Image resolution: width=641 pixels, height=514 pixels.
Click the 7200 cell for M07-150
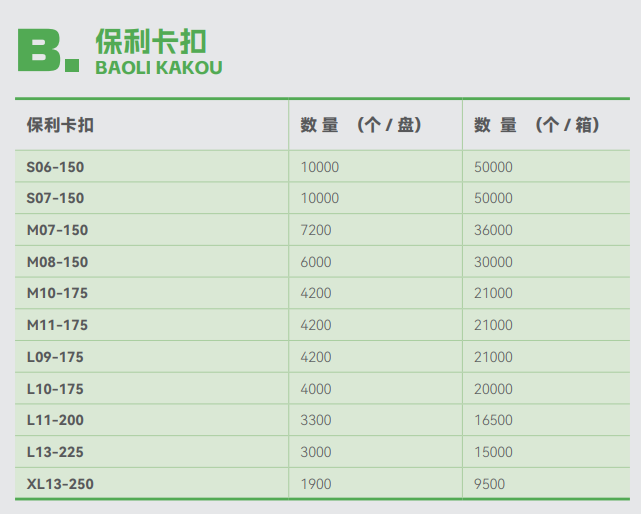316,230
